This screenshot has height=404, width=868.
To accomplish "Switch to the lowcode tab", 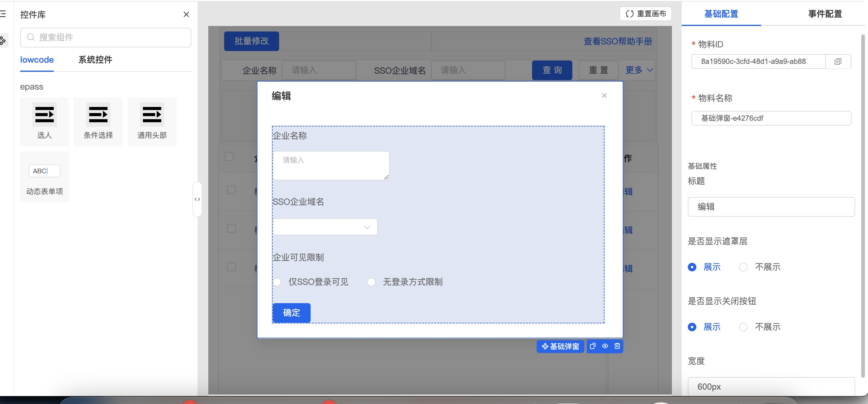I will pos(37,60).
